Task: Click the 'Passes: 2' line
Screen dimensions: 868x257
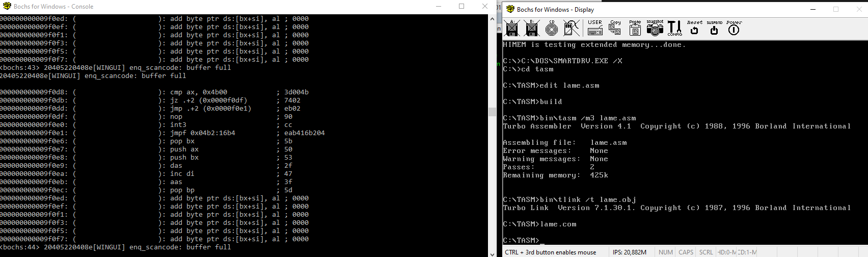Action: [x=549, y=167]
